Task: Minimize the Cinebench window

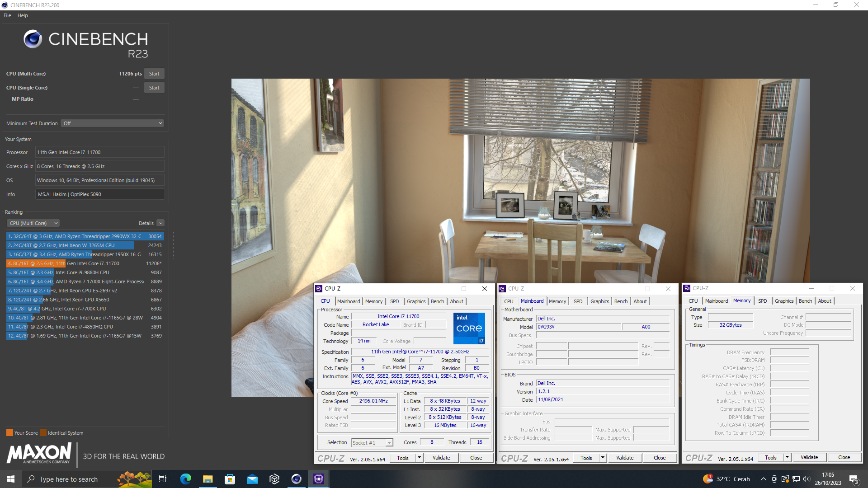Action: (x=816, y=5)
